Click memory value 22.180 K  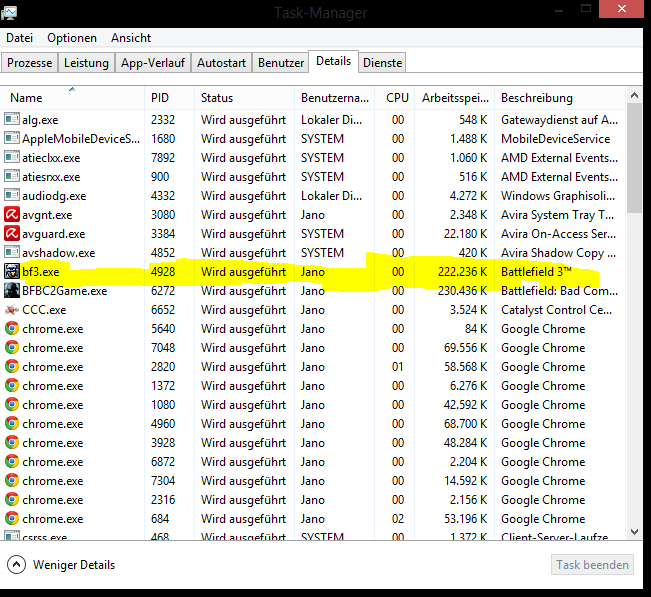(x=465, y=234)
